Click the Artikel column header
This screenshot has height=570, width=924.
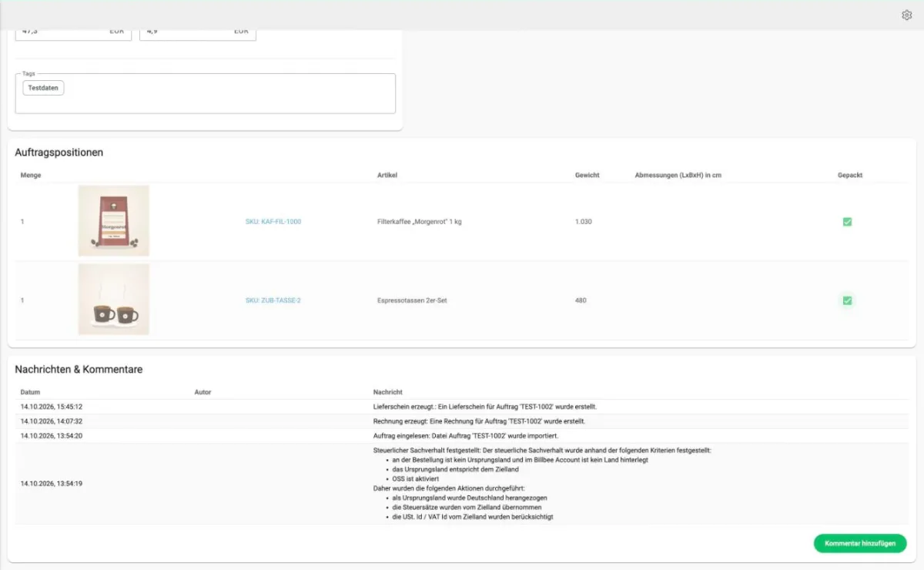(x=387, y=175)
